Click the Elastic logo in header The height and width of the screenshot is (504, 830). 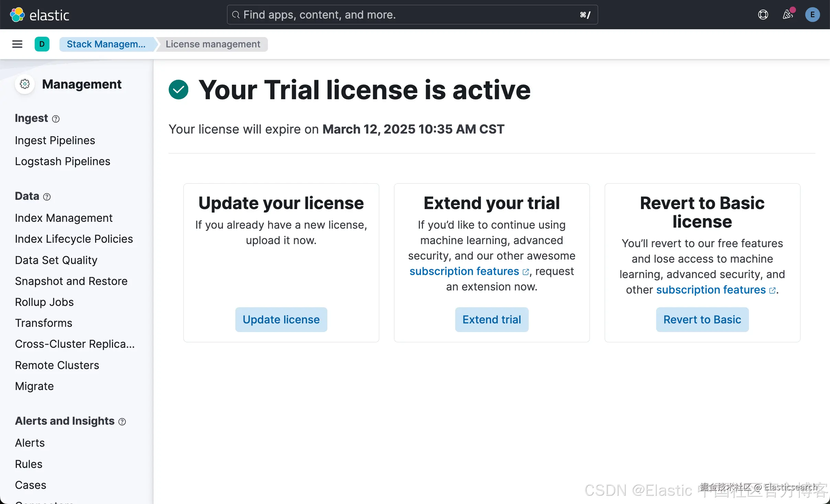point(40,15)
